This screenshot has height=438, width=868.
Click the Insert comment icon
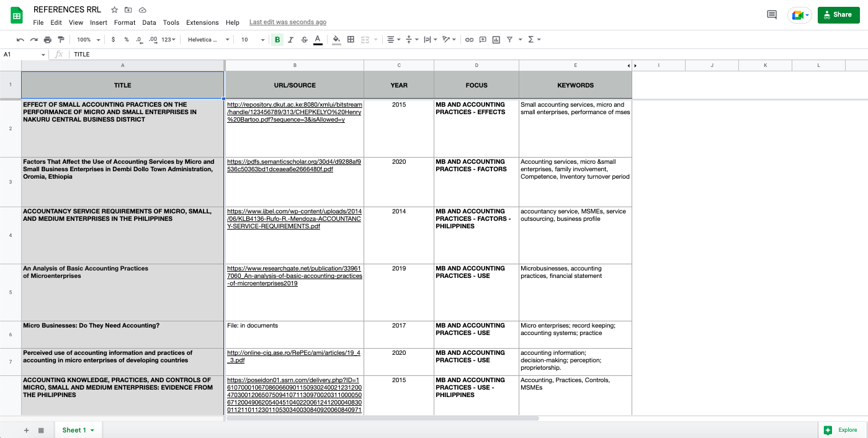coord(483,40)
